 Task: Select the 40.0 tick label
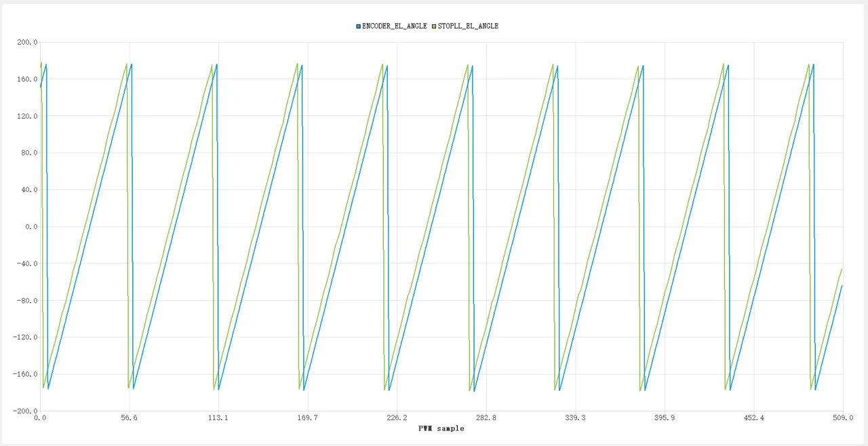tap(29, 189)
